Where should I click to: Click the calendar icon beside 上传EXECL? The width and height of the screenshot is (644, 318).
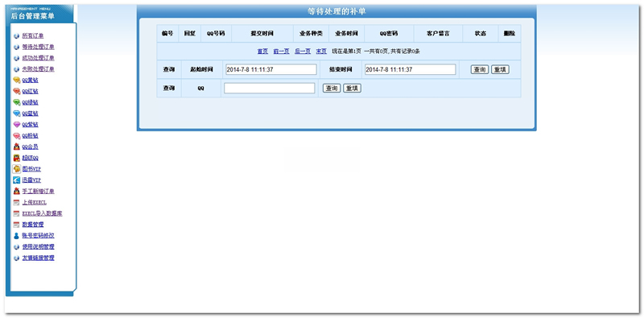point(16,203)
